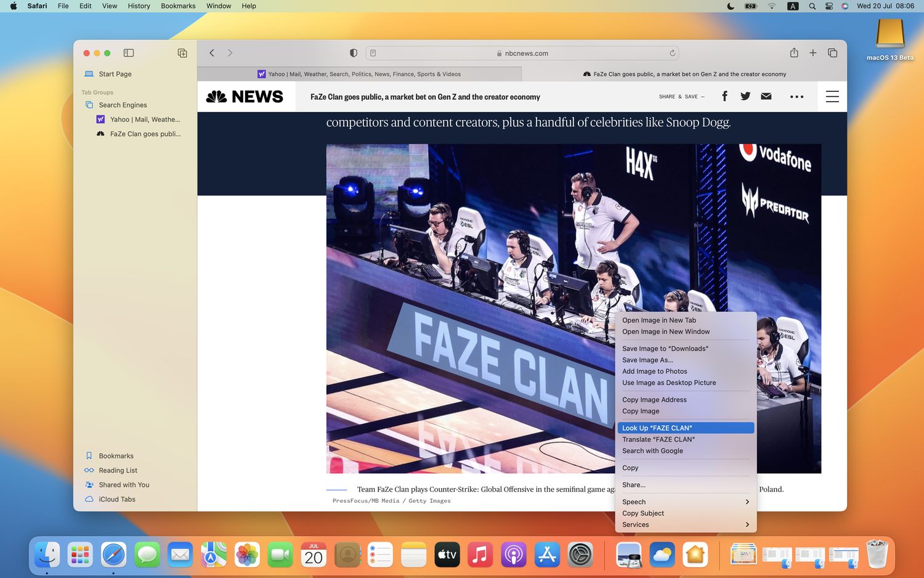The width and height of the screenshot is (924, 578).
Task: Open Podcasts from the Dock
Action: click(x=513, y=555)
